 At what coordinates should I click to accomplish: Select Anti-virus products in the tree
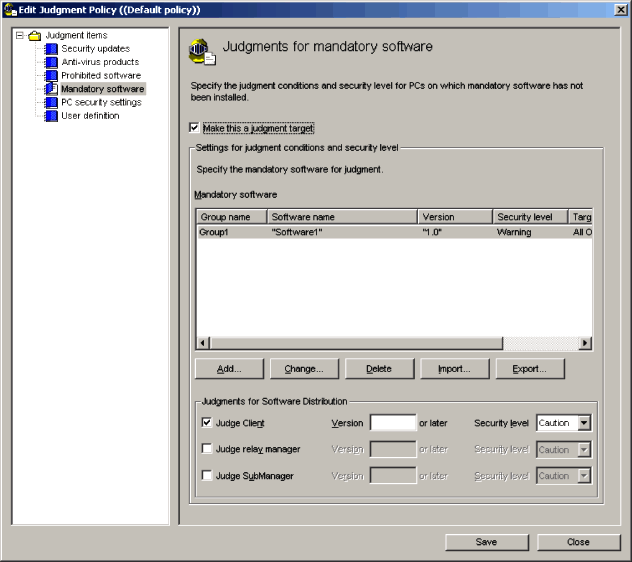[x=100, y=62]
